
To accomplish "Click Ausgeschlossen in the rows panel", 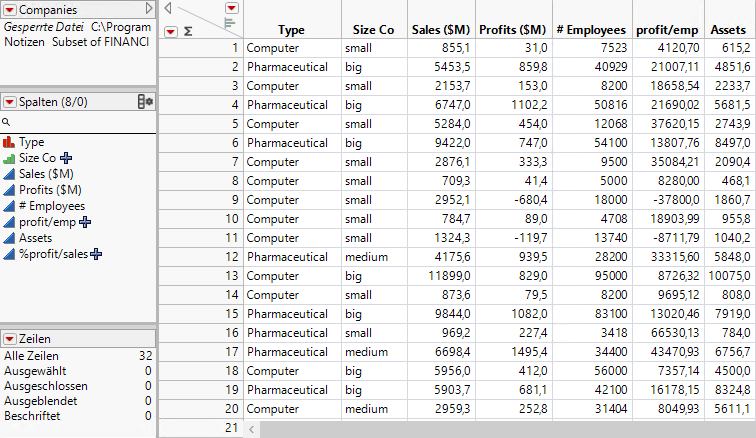I will pyautogui.click(x=46, y=386).
